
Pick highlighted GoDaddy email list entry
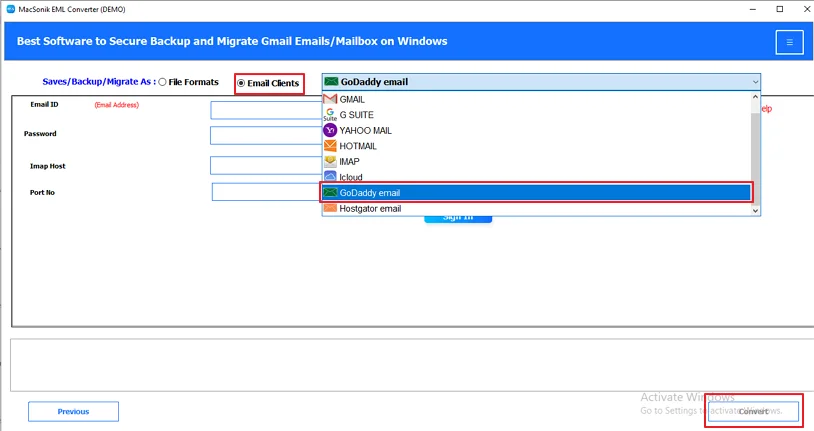tap(537, 193)
